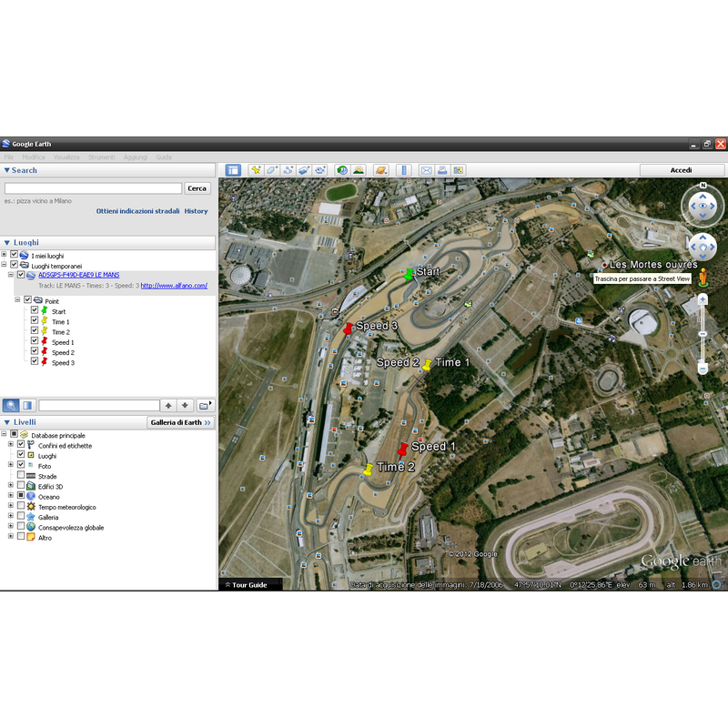Show historical imagery with the clock icon
Viewport: 728px width, 728px height.
[x=342, y=170]
